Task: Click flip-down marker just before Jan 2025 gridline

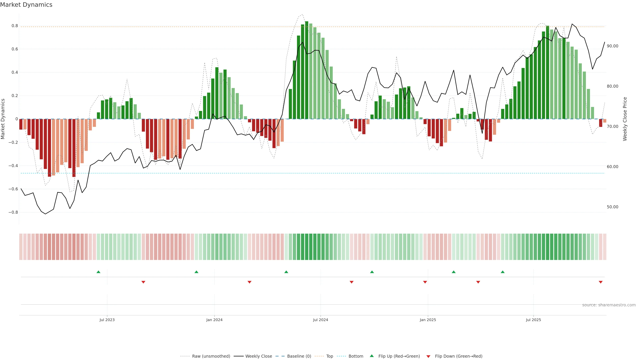Action: pos(425,282)
